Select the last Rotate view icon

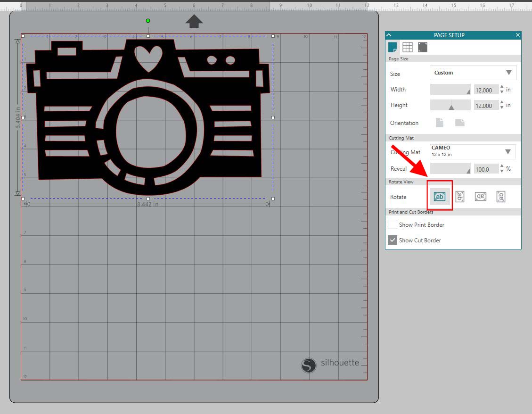point(501,197)
